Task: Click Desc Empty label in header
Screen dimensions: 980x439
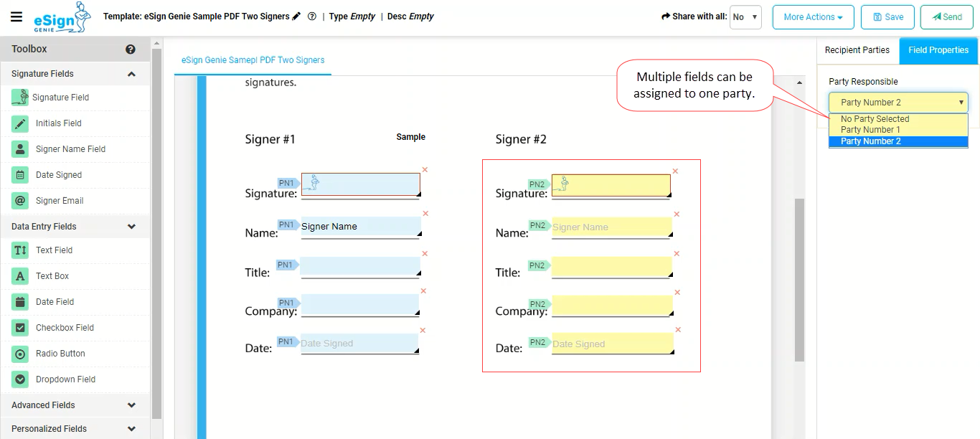Action: tap(410, 16)
